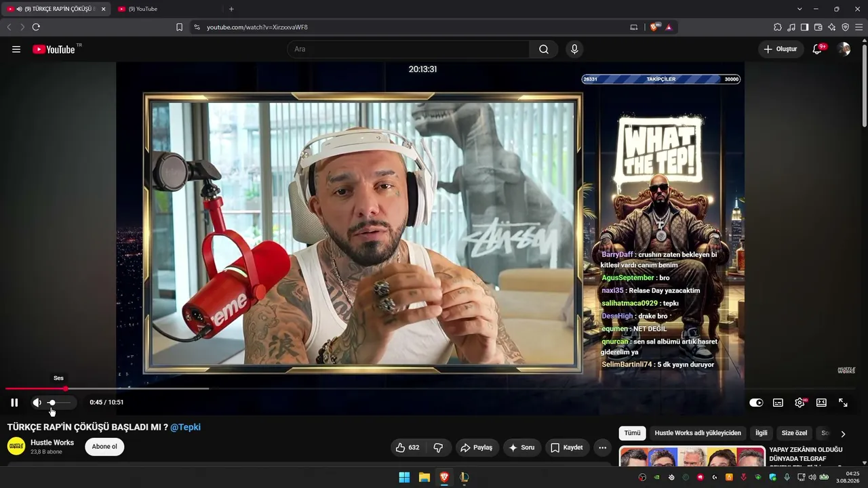This screenshot has height=488, width=868.
Task: Go to the YouTube home logo
Action: point(54,49)
